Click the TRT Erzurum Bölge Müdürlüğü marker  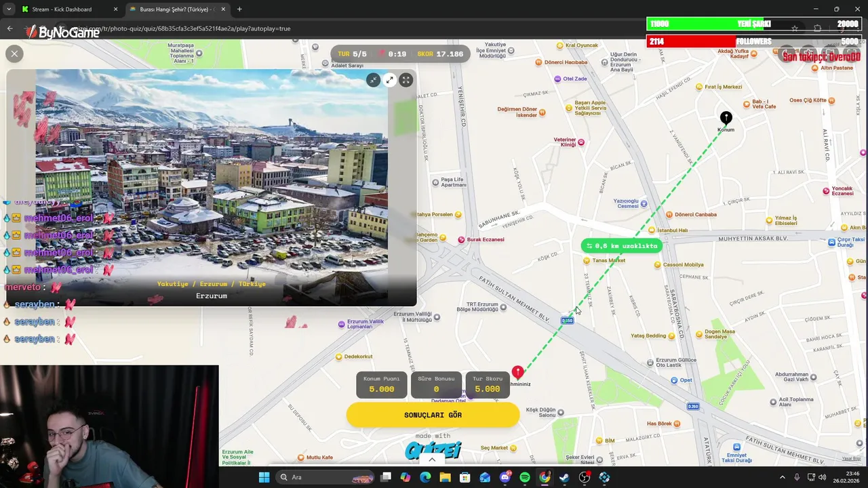coord(502,307)
